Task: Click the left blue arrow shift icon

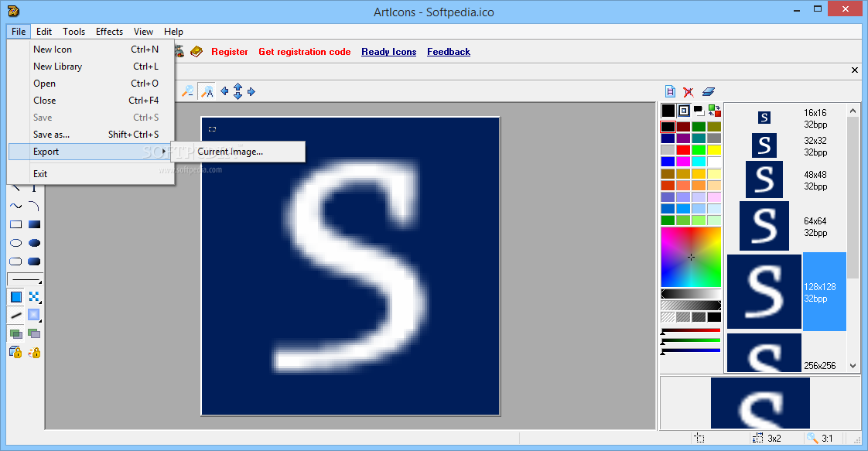Action: tap(224, 91)
